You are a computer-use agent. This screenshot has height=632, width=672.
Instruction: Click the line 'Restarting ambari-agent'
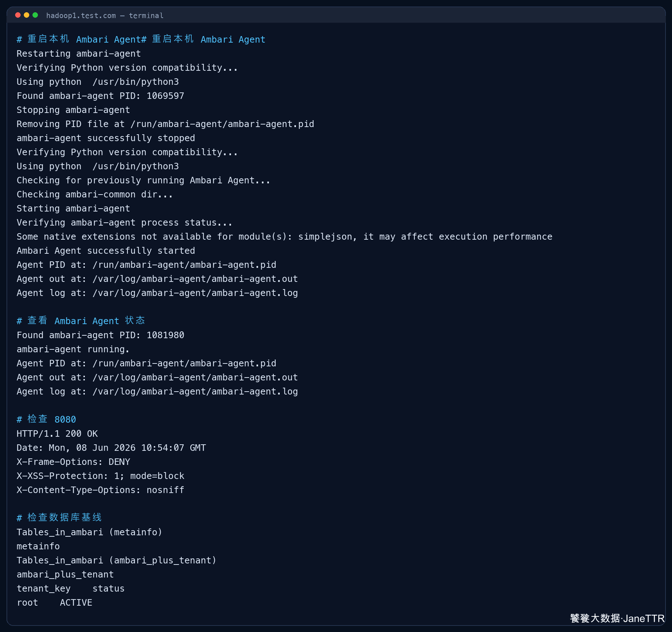[79, 54]
